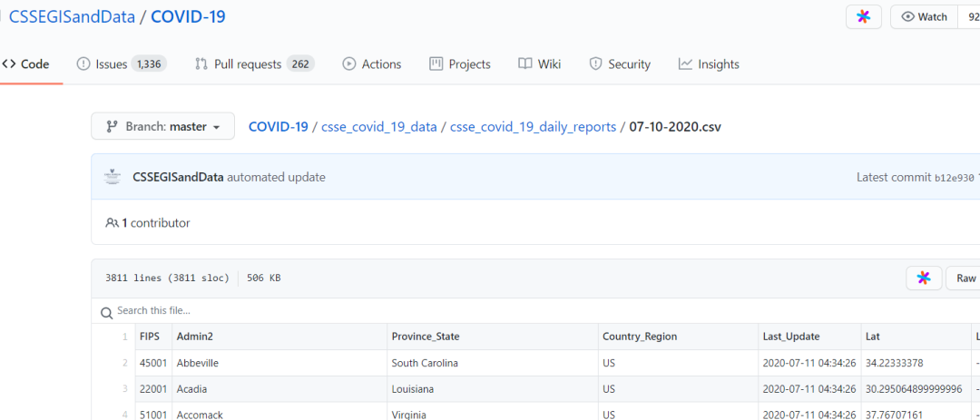Open the csse_covid_19_daily_reports breadcrumb link
This screenshot has height=420, width=980.
point(533,127)
